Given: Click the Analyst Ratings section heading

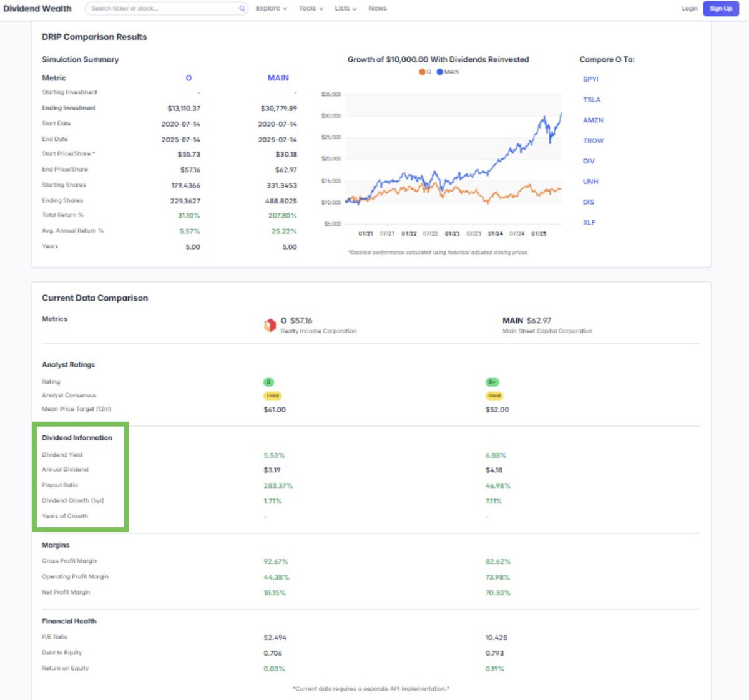Looking at the screenshot, I should point(69,365).
